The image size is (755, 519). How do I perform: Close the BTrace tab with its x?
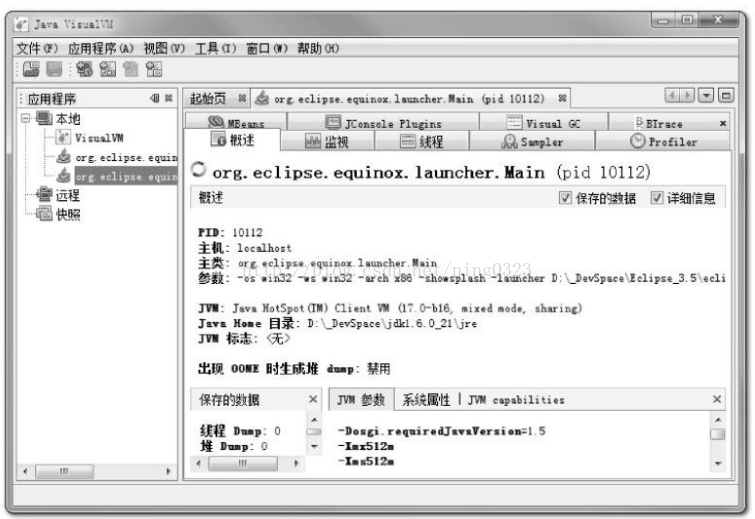coord(723,124)
